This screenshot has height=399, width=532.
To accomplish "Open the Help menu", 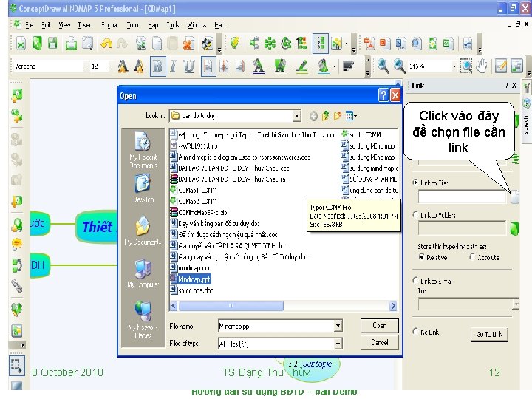I will click(220, 25).
